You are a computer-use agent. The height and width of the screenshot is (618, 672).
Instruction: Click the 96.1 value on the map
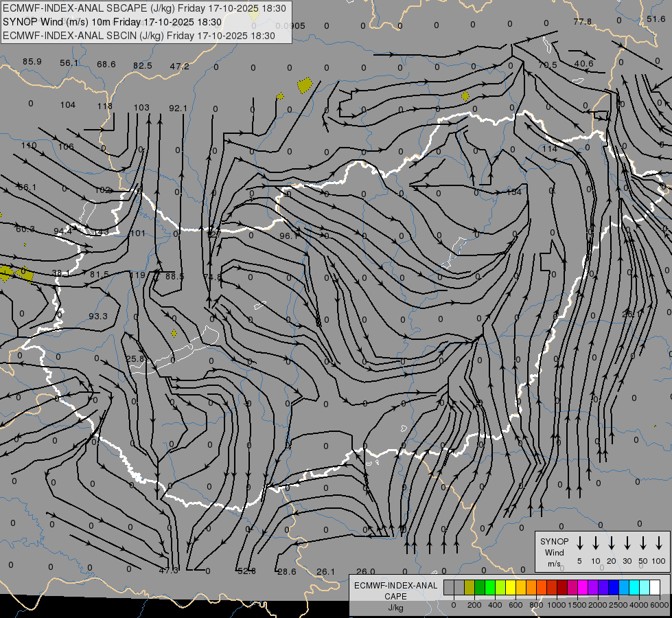[289, 236]
